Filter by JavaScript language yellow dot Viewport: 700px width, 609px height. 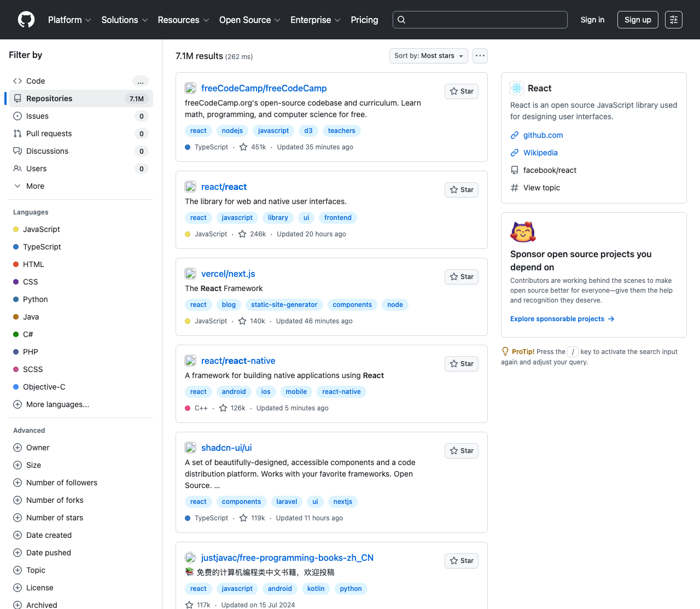pyautogui.click(x=16, y=229)
